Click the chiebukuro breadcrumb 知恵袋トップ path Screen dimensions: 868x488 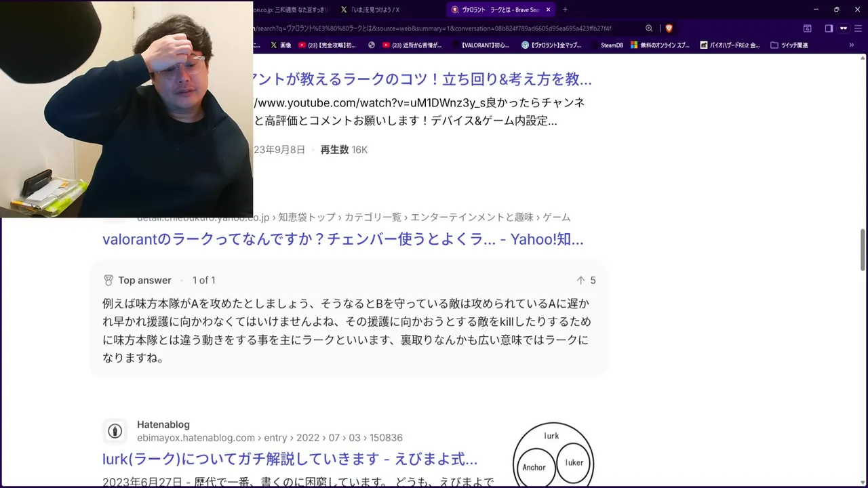tap(307, 218)
